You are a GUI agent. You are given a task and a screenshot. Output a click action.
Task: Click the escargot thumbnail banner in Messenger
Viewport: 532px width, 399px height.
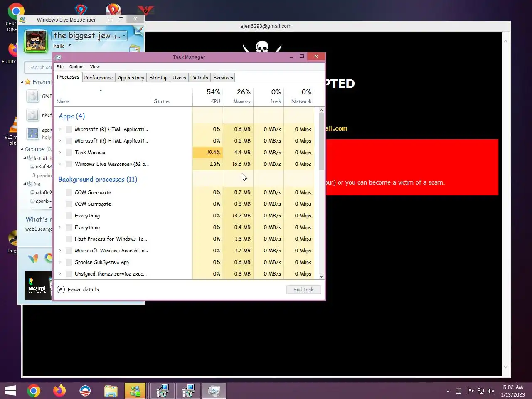point(38,286)
